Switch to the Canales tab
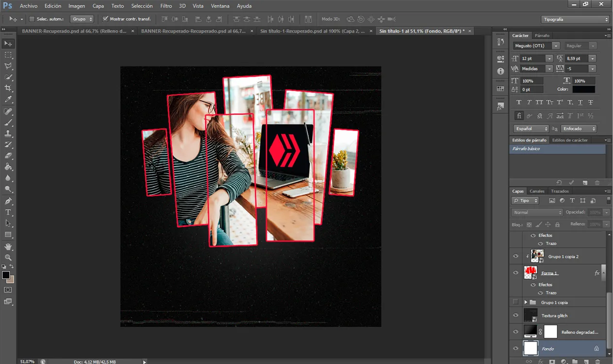Viewport: 613px width, 364px height. click(x=537, y=191)
